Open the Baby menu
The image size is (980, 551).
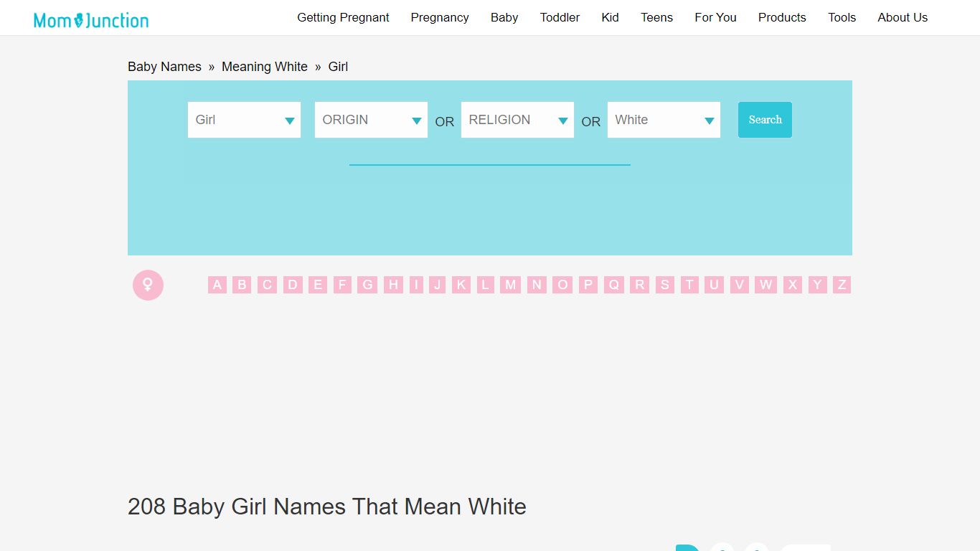point(504,17)
